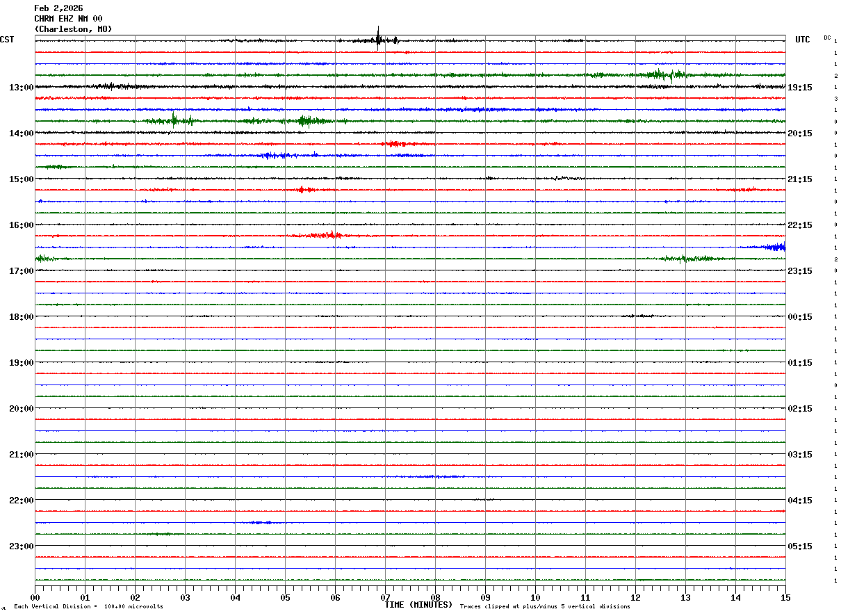This screenshot has height=616, width=841.
Task: Click the 14 minute axis tick label
Action: [736, 597]
